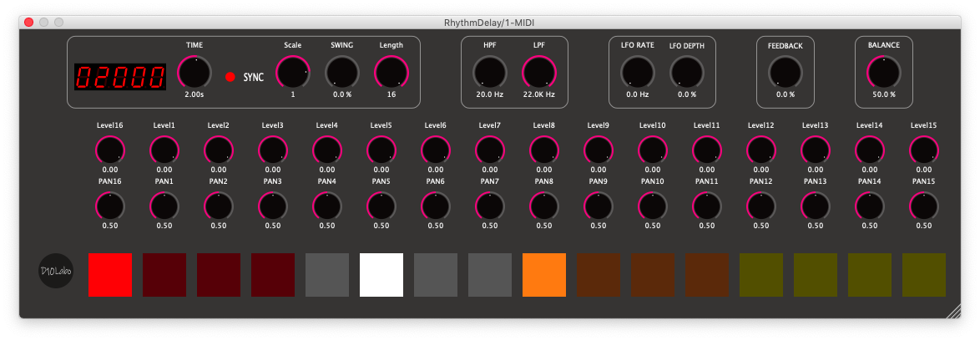Click the 22.0K Hz value under LPF
Screen dimensions: 980x341
click(x=538, y=95)
